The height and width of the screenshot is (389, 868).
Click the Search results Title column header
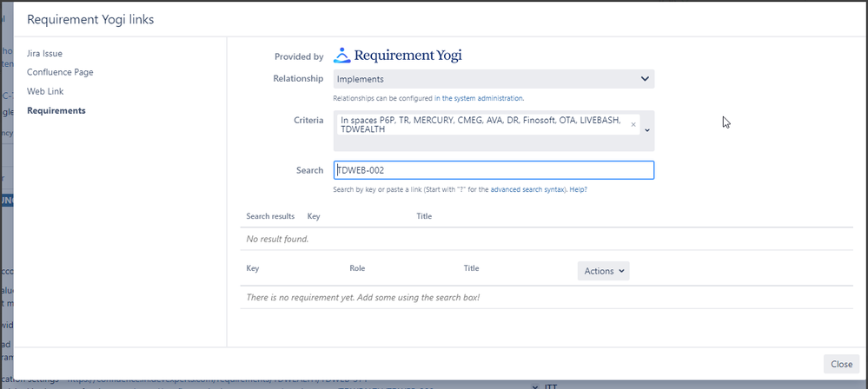point(424,216)
